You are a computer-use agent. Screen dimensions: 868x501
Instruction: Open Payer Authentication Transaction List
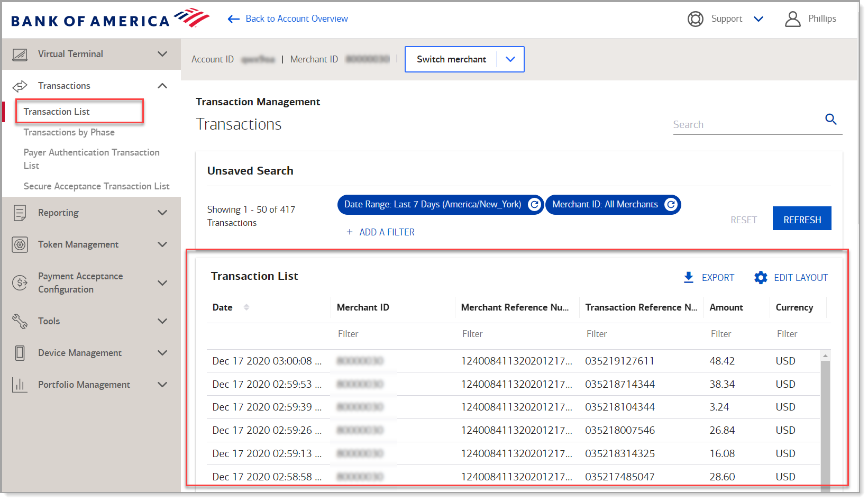click(x=92, y=159)
